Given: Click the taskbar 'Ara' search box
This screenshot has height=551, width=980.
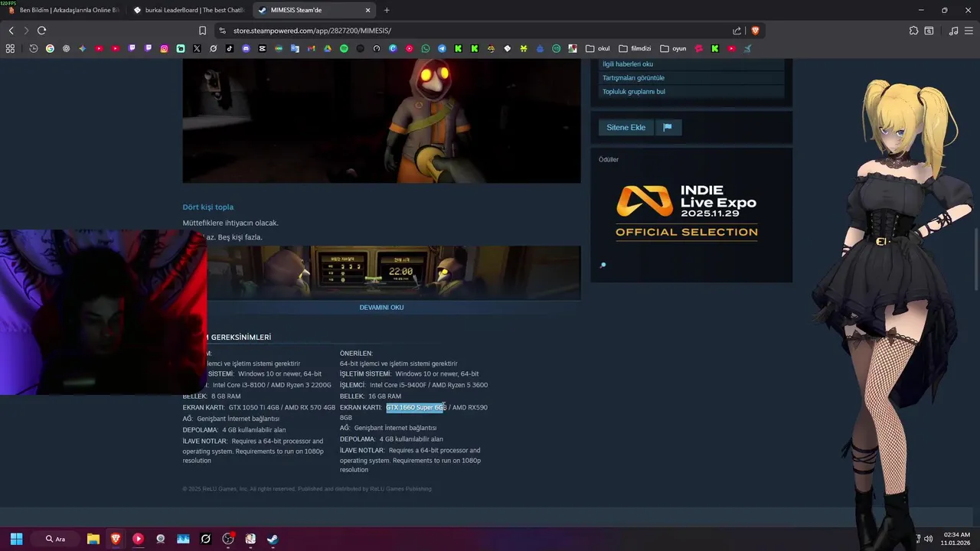Looking at the screenshot, I should (x=55, y=539).
